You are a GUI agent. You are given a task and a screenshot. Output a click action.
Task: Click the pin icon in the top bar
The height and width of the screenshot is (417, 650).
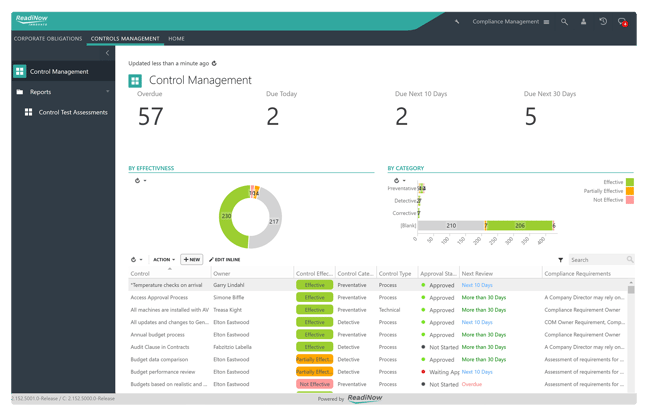[x=457, y=22]
